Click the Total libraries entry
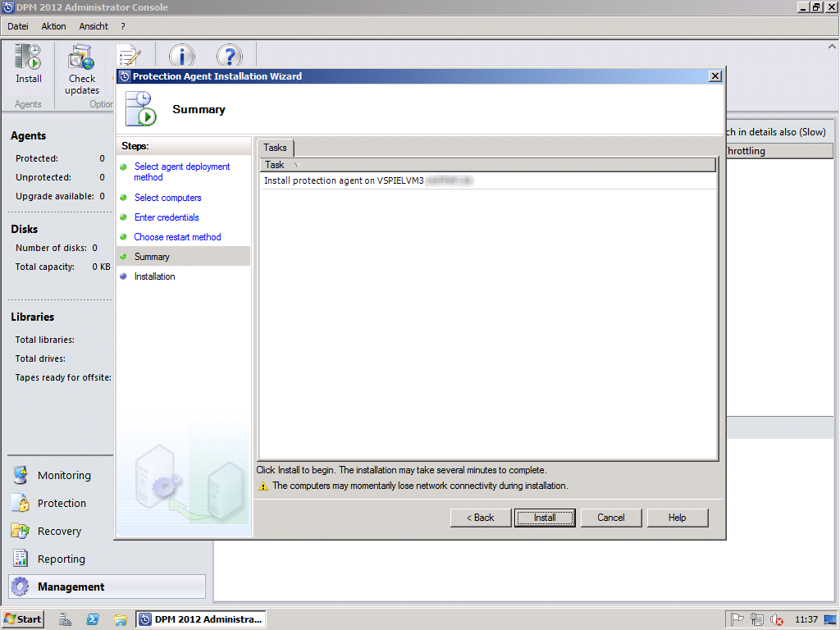Screen dimensions: 840x630 click(x=44, y=340)
